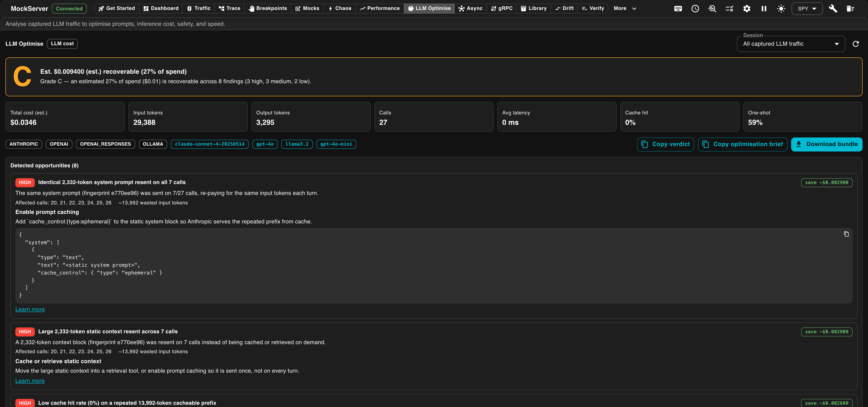This screenshot has width=868, height=407.
Task: Open keyboard shortcuts via the keyboard icon
Action: (x=678, y=8)
